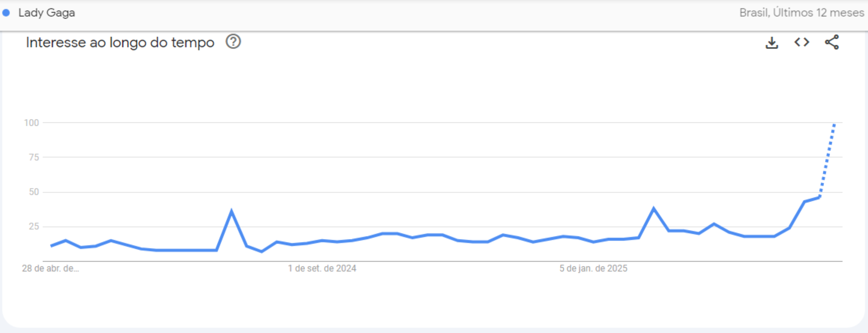Select the Lady Gaga search term label

pyautogui.click(x=47, y=13)
